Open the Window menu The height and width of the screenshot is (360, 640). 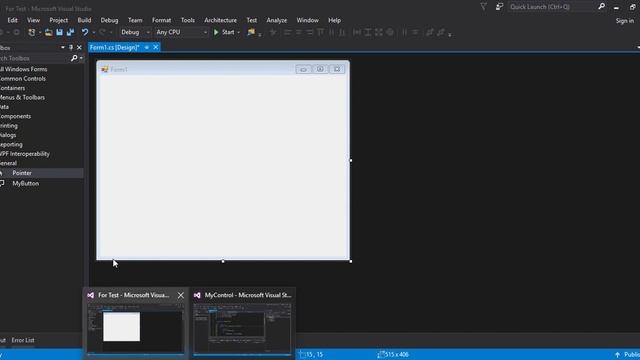(307, 20)
